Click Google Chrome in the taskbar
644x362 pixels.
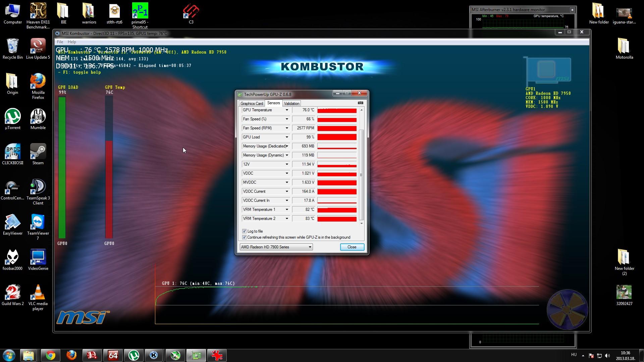51,355
